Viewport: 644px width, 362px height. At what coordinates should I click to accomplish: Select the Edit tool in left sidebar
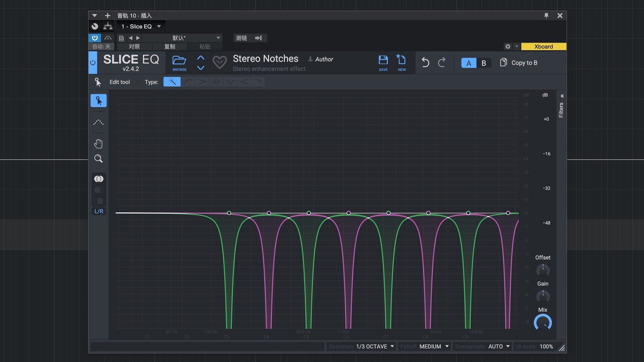(99, 101)
